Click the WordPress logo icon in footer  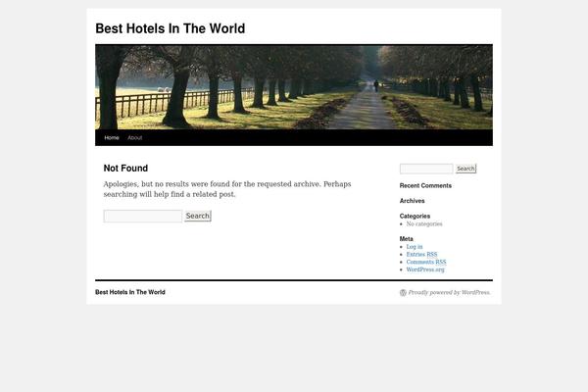tap(403, 293)
